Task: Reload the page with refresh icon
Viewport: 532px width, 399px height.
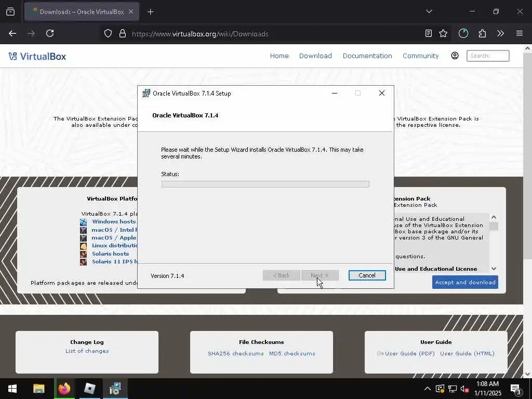Action: [x=50, y=33]
